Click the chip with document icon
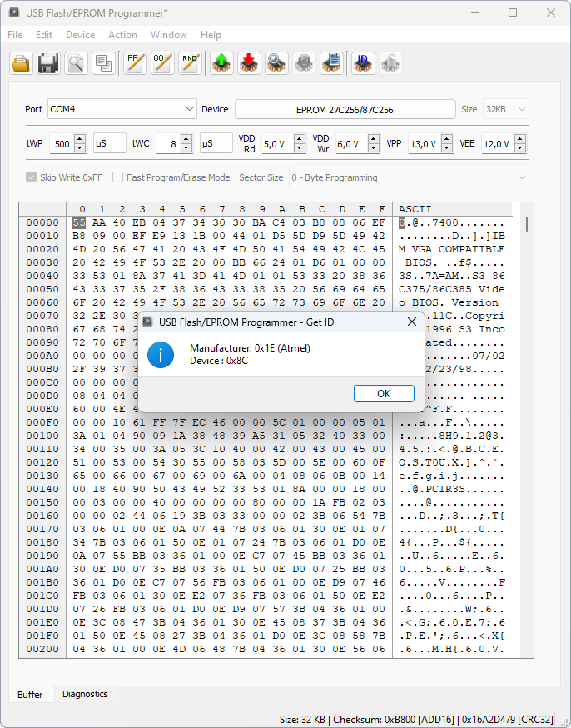 331,63
